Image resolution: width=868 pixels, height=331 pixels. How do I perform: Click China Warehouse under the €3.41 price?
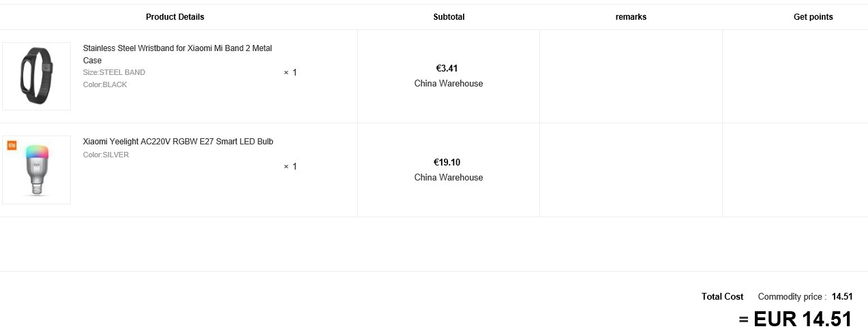(x=448, y=84)
